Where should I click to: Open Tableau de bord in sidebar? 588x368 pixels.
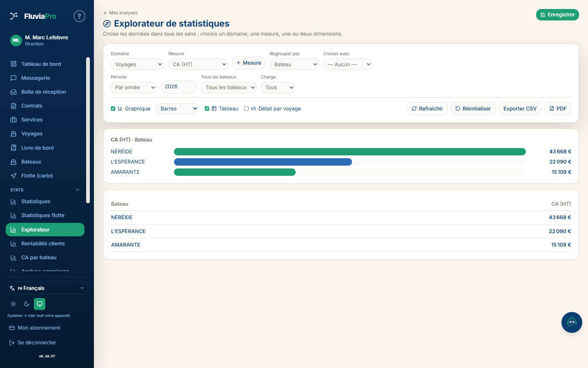point(45,64)
